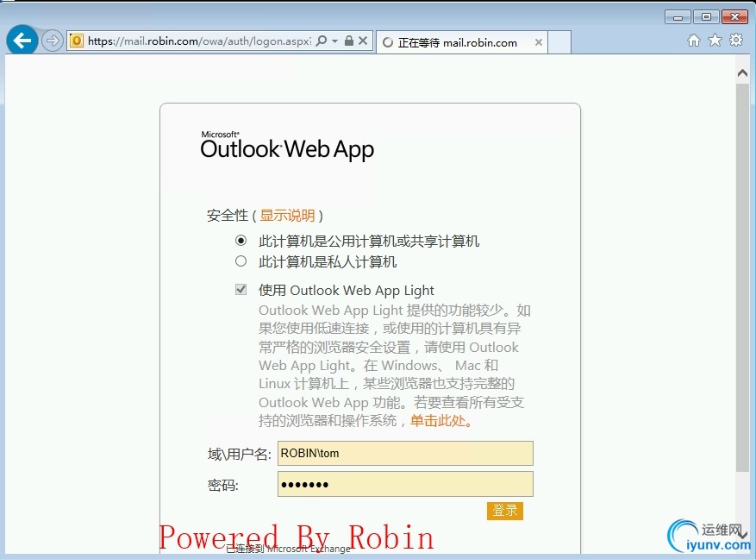Click the Outlook Web App logo
756x559 pixels.
click(x=287, y=145)
